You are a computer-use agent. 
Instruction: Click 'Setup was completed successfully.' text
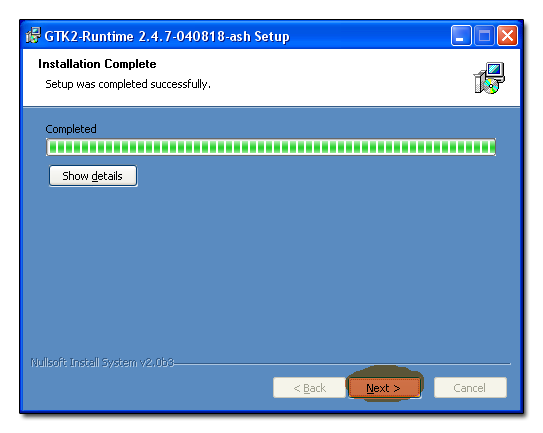click(128, 84)
